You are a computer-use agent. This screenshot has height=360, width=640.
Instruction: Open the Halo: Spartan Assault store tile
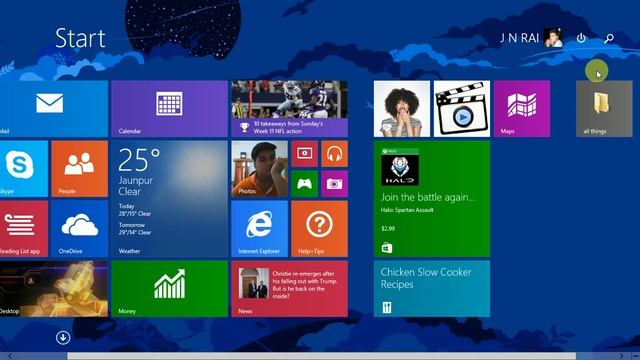point(432,199)
